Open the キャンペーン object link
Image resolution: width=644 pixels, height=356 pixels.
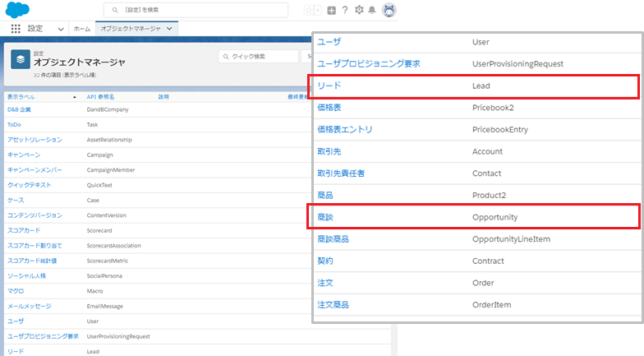[x=23, y=155]
